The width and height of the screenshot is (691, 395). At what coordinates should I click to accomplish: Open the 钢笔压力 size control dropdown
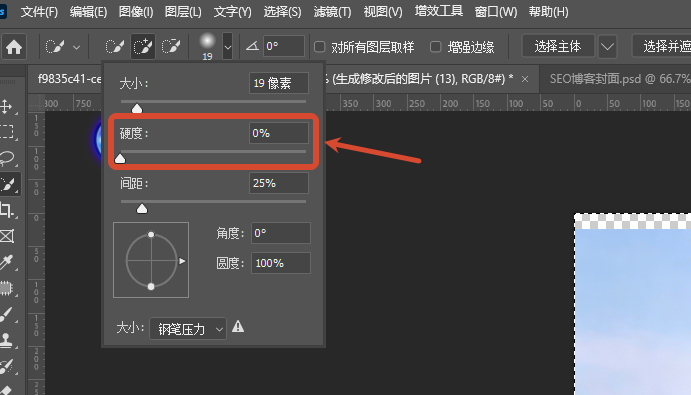coord(188,328)
